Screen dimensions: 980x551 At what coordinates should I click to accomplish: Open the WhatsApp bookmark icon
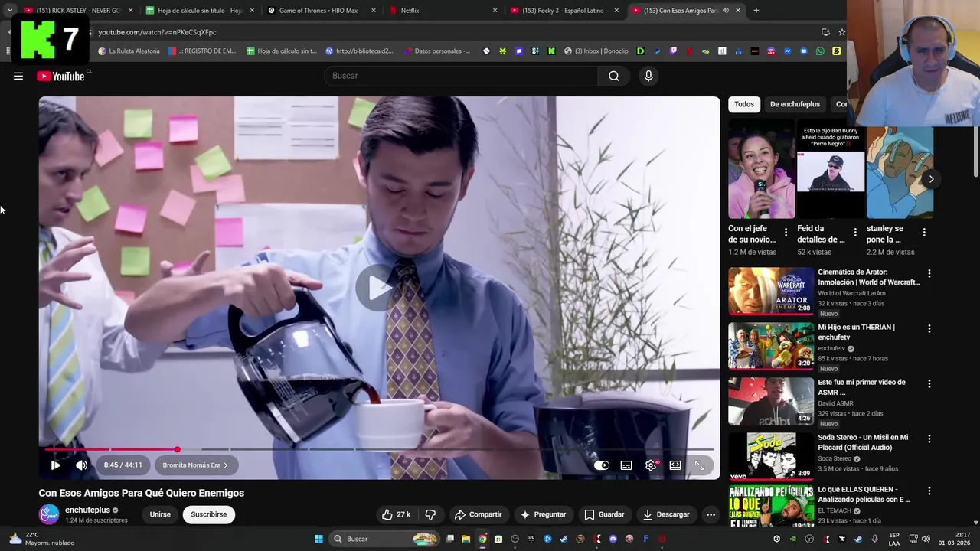[820, 51]
